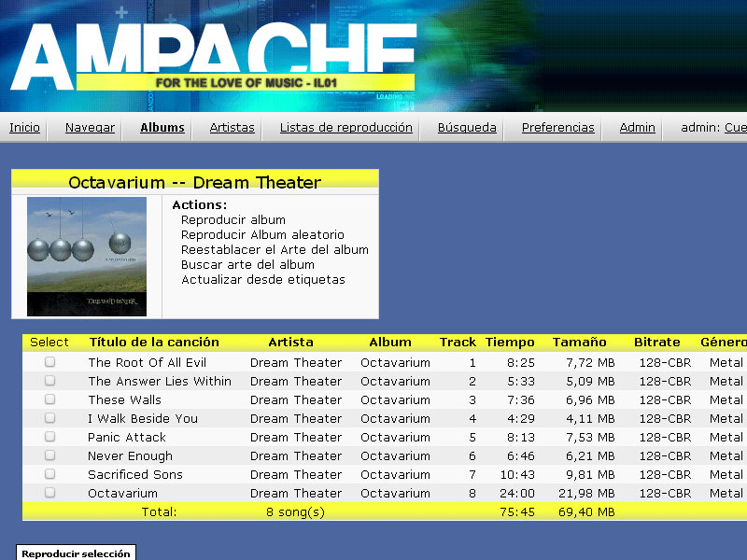Select checkbox for I Walk Beside You

50,417
